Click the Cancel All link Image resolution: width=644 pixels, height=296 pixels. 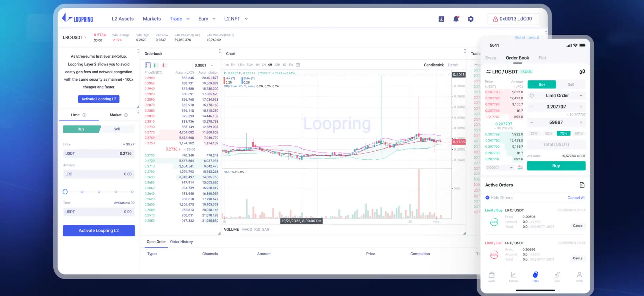click(576, 198)
